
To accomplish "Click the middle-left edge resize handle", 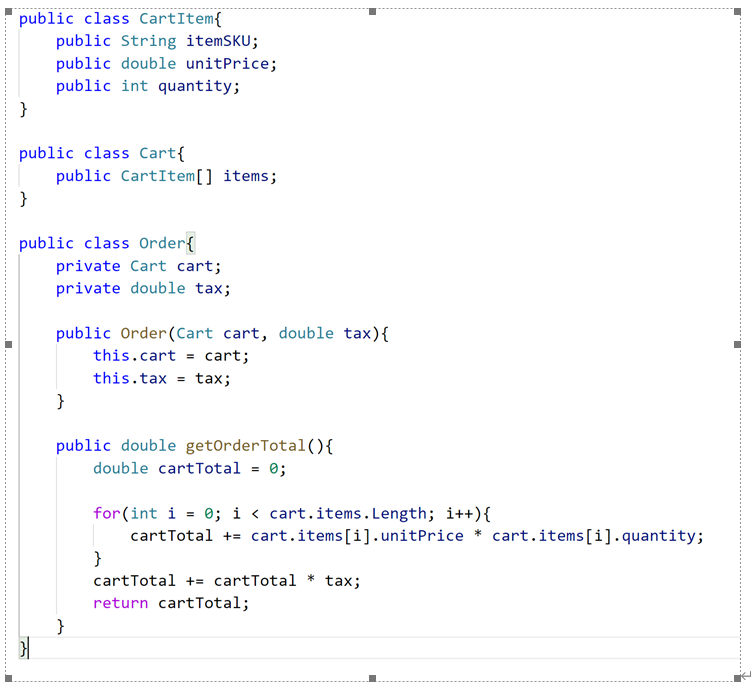I will pyautogui.click(x=8, y=344).
